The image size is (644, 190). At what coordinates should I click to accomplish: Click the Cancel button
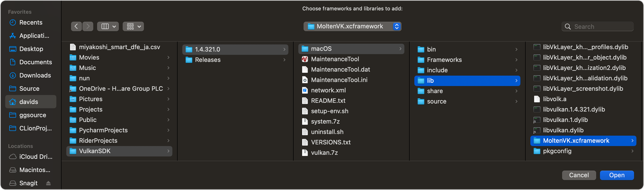tap(579, 175)
